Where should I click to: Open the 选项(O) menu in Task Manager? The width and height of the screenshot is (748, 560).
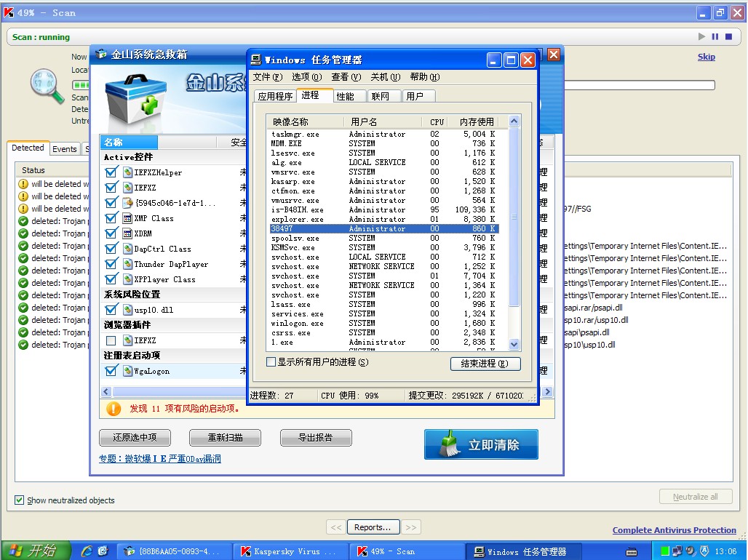[x=307, y=77]
